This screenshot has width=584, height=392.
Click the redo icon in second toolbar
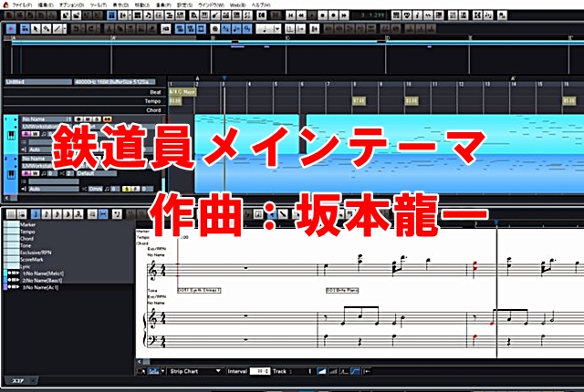92,28
